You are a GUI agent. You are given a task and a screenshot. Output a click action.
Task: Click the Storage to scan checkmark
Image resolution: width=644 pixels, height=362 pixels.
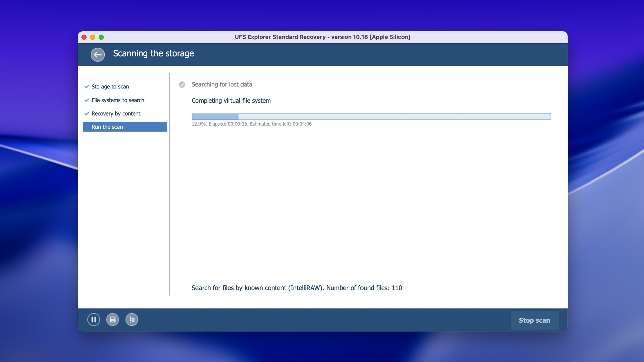pos(87,87)
